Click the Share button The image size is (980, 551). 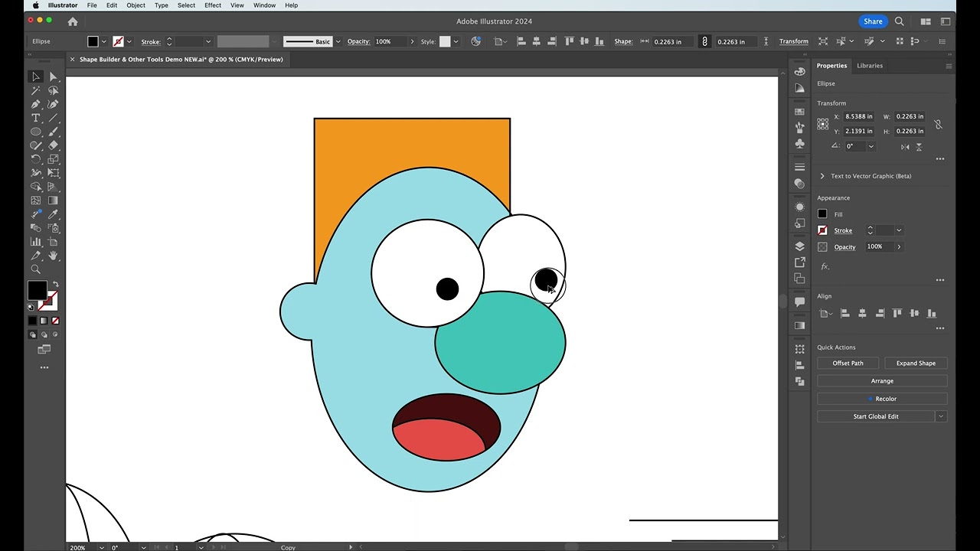click(873, 21)
